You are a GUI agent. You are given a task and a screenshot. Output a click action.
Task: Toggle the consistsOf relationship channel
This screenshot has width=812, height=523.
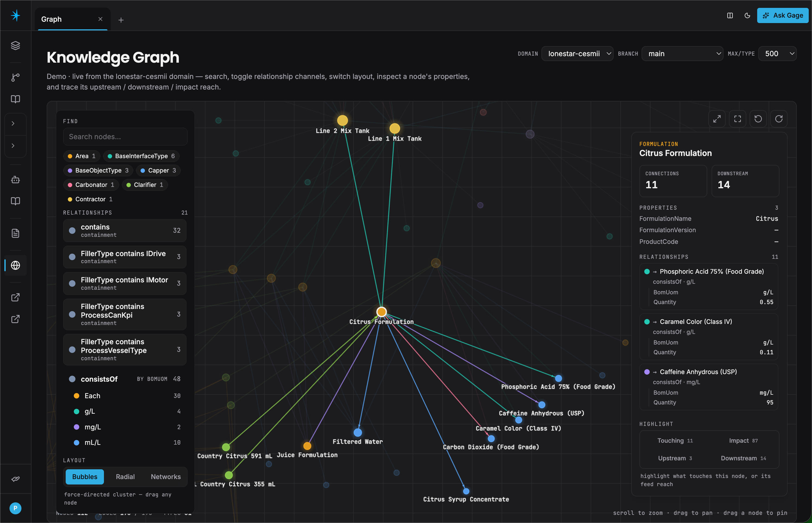125,379
